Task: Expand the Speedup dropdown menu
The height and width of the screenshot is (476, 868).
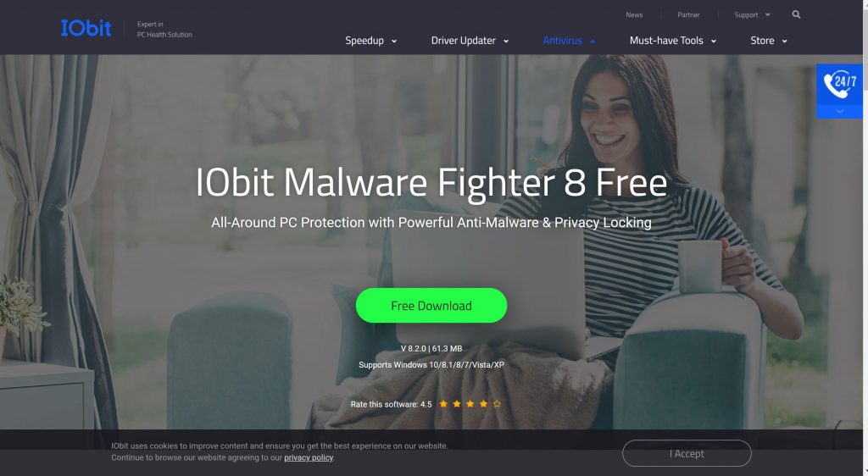Action: [371, 41]
